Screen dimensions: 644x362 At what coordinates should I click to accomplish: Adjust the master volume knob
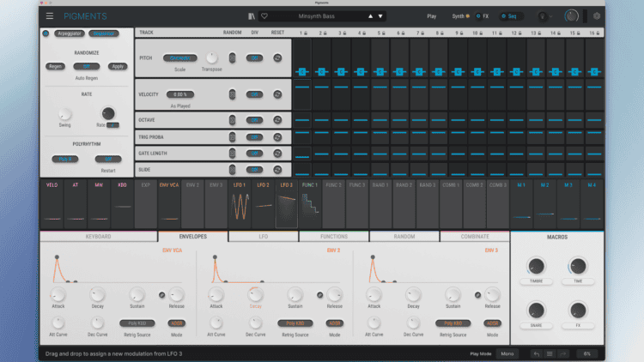(571, 16)
